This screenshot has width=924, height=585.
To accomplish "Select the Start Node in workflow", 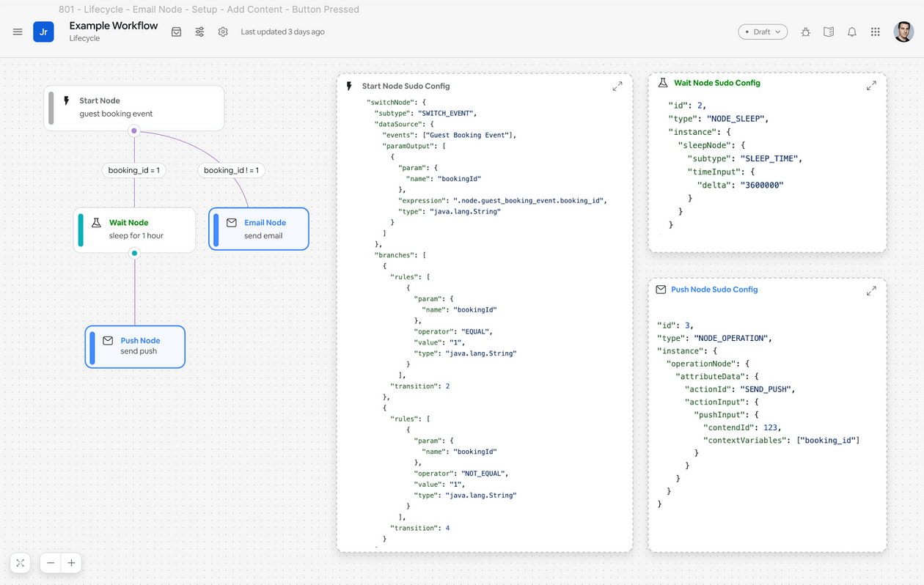I will tap(134, 108).
